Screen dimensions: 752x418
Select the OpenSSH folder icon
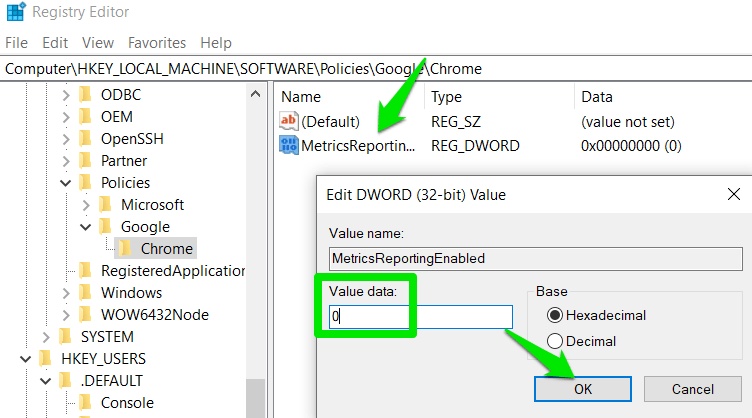[86, 138]
